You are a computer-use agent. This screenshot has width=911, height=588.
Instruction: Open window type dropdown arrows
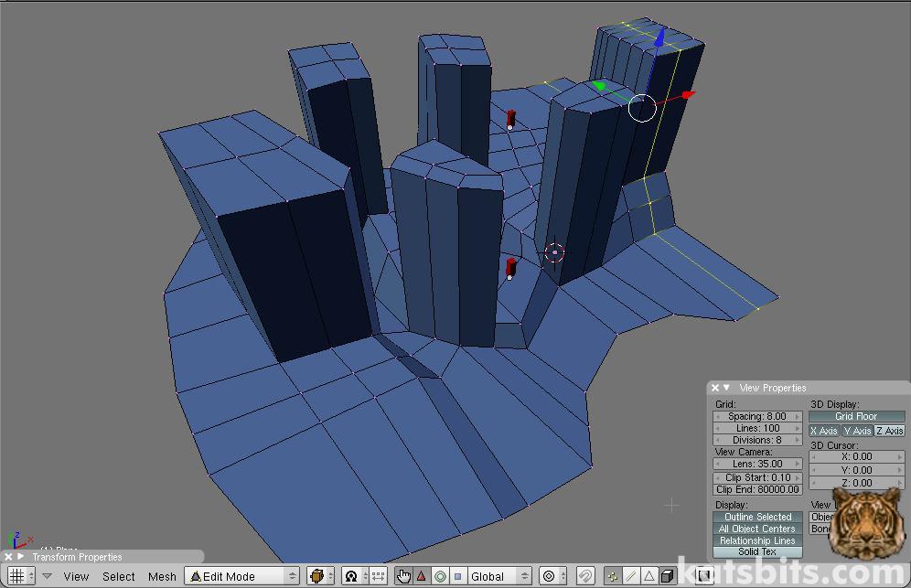(x=31, y=576)
